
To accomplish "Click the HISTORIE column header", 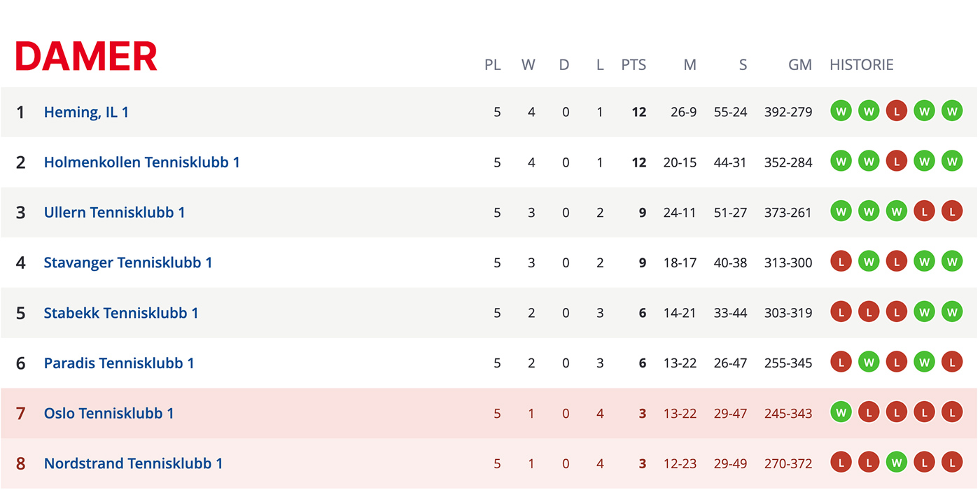I will pos(862,65).
